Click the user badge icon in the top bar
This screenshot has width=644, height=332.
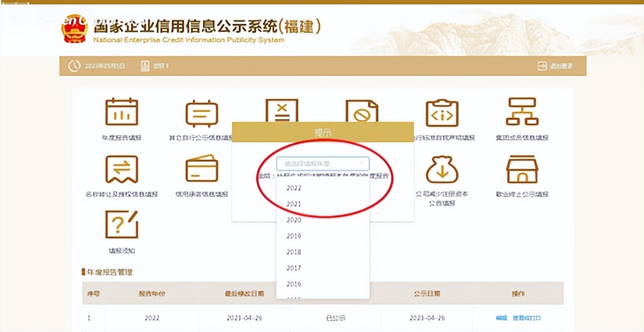click(x=145, y=66)
